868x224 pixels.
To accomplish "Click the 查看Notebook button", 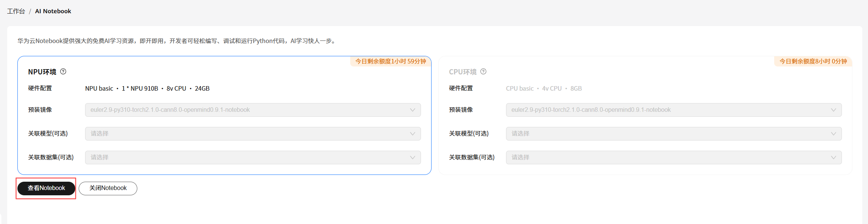I will coord(46,188).
